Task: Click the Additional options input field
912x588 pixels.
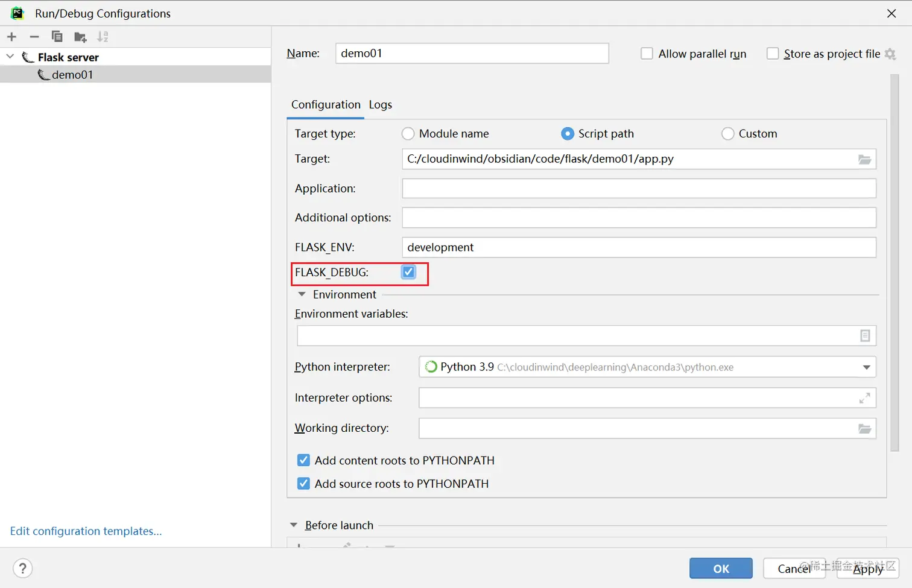Action: 639,218
